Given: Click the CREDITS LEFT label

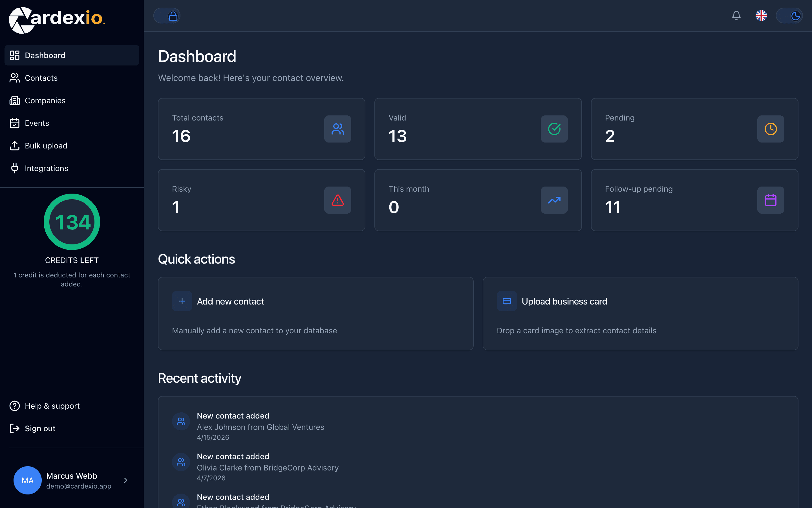Looking at the screenshot, I should click(x=72, y=260).
